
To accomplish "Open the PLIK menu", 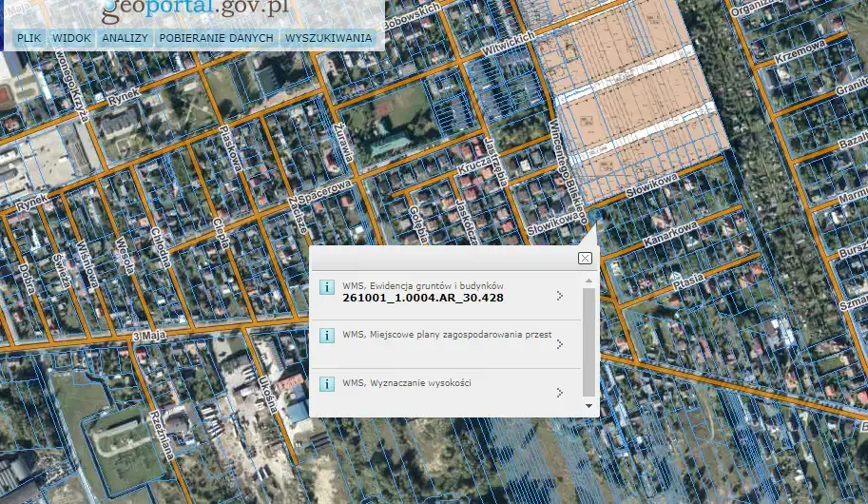I will [x=29, y=38].
